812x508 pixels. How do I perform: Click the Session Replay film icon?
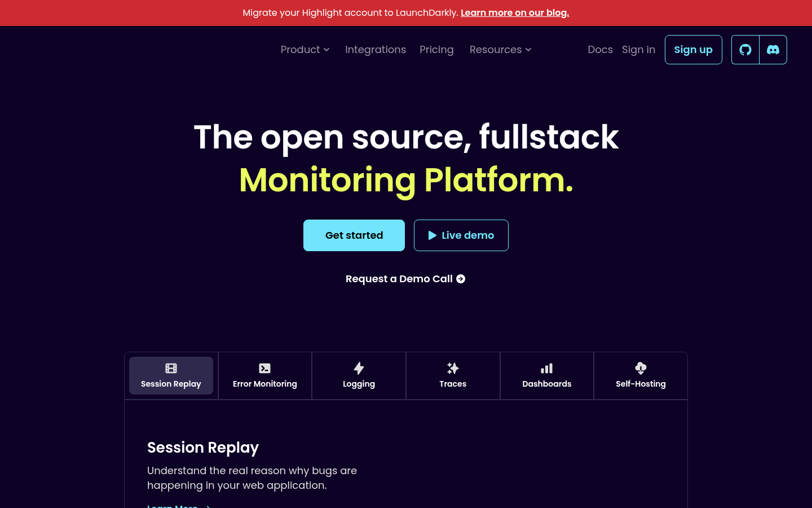[171, 369]
